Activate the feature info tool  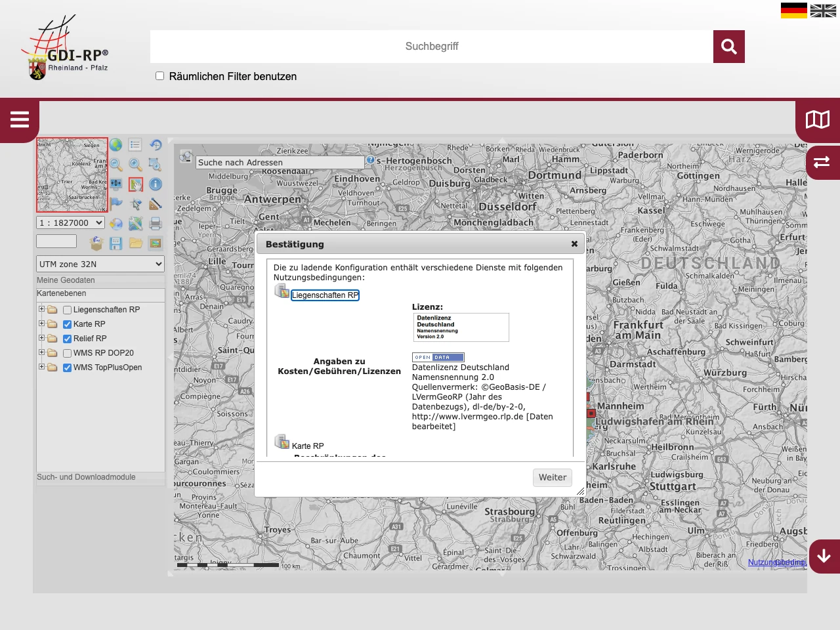(156, 184)
